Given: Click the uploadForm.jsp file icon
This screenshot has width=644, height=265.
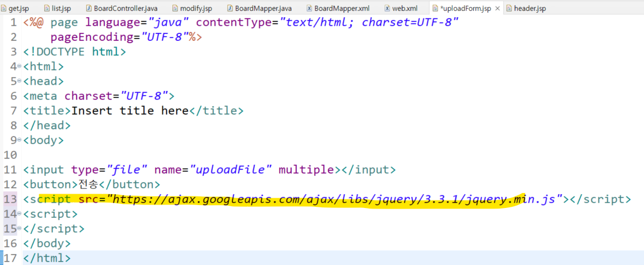Looking at the screenshot, I should point(435,8).
